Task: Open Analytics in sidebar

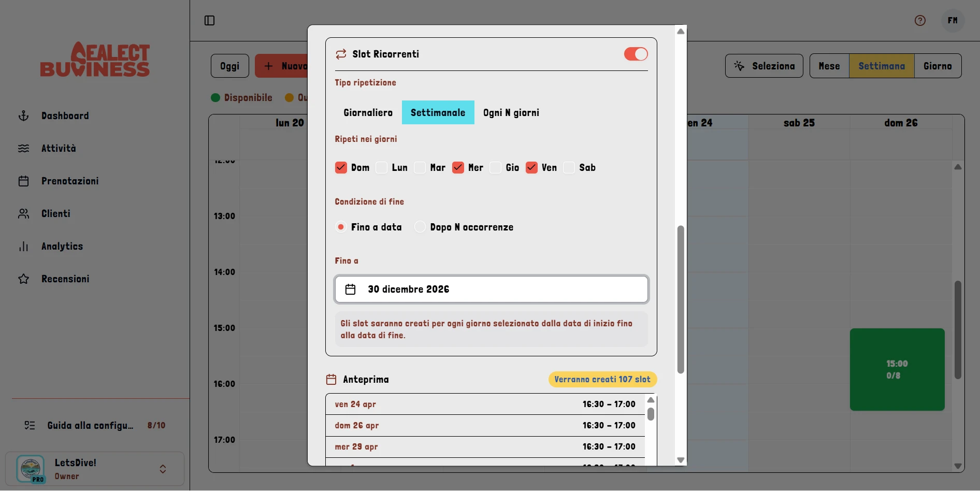Action: (x=62, y=247)
